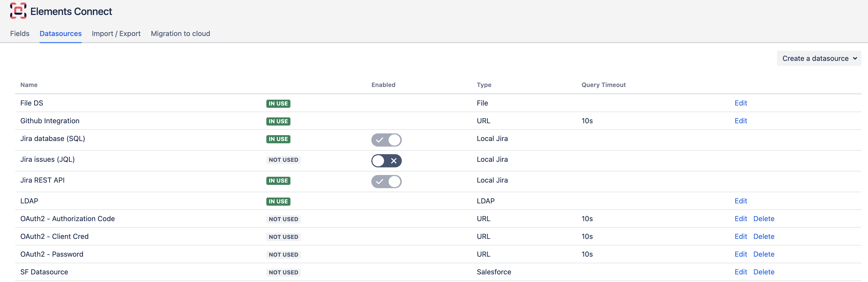The width and height of the screenshot is (868, 282).
Task: Click URL type for OAuth2 - Client Cred
Action: pyautogui.click(x=483, y=237)
